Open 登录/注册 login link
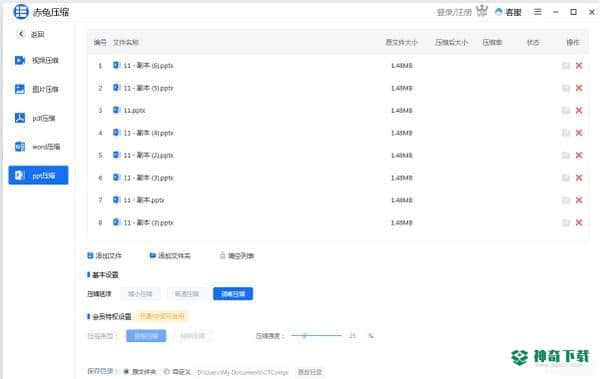 454,12
